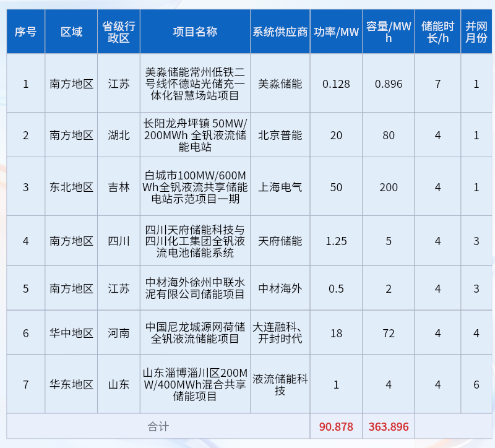Select capacity value 0.896

389,84
